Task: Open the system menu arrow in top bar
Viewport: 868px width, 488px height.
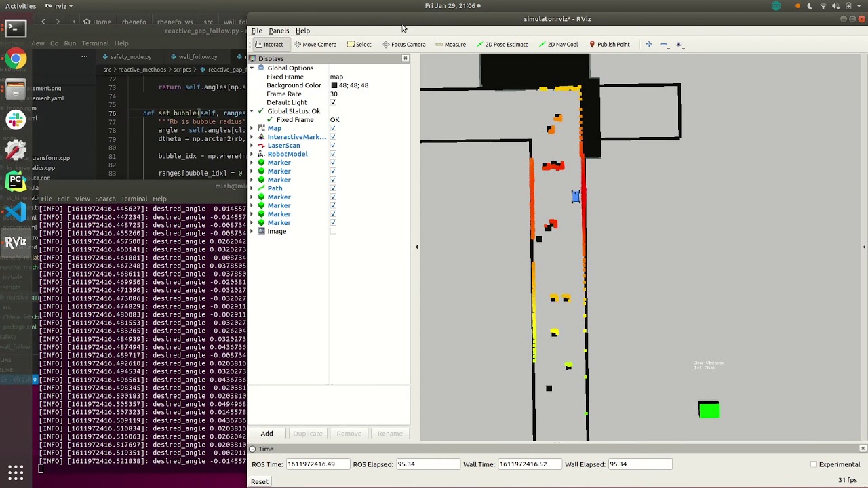Action: [859, 6]
